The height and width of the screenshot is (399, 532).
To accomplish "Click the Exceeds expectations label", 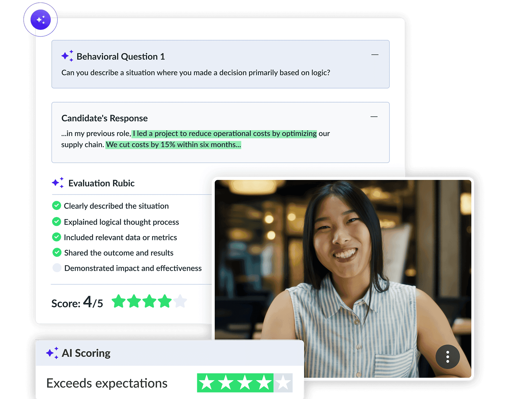I will [x=107, y=383].
